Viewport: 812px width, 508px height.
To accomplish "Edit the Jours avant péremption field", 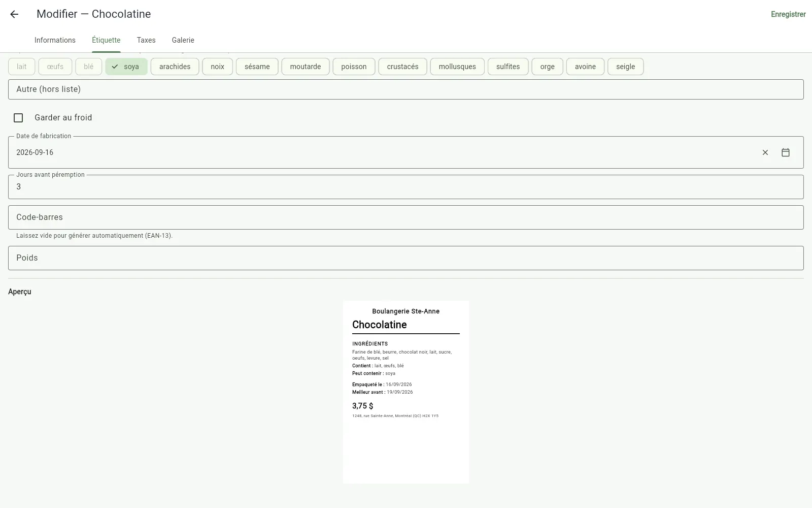I will [406, 187].
